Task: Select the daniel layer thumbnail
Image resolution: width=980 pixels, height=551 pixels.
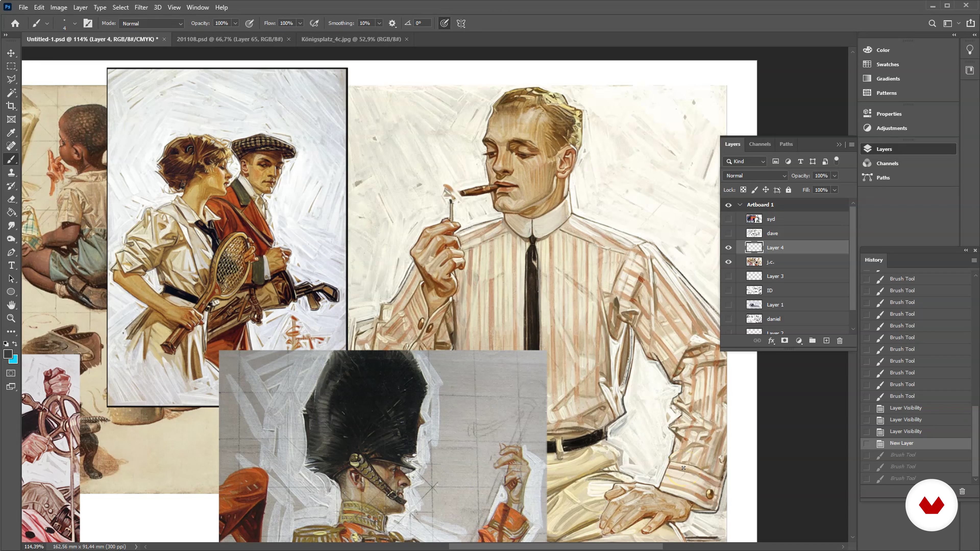Action: [x=754, y=319]
